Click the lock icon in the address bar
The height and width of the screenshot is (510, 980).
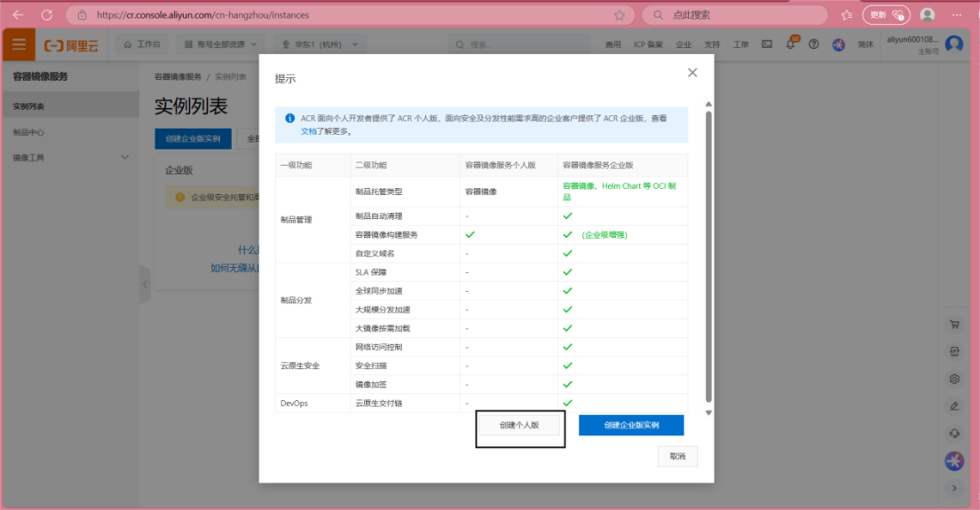82,15
